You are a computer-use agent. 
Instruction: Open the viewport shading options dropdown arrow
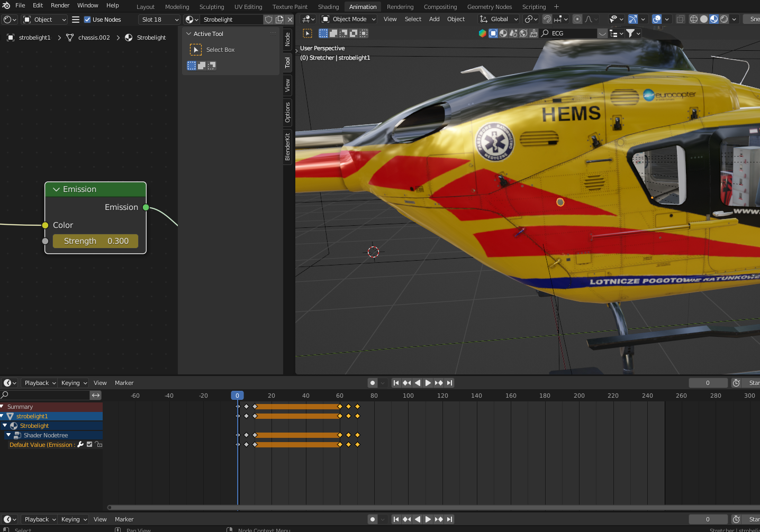click(x=734, y=19)
